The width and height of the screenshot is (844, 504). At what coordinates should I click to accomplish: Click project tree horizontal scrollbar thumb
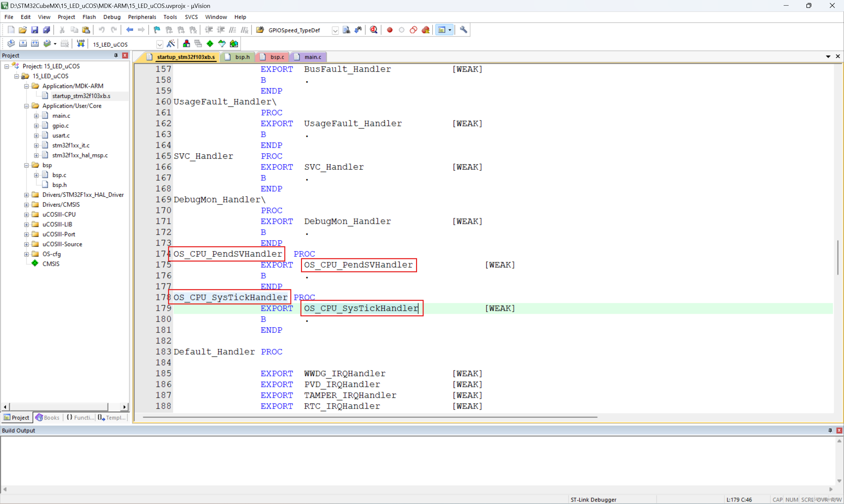point(59,406)
